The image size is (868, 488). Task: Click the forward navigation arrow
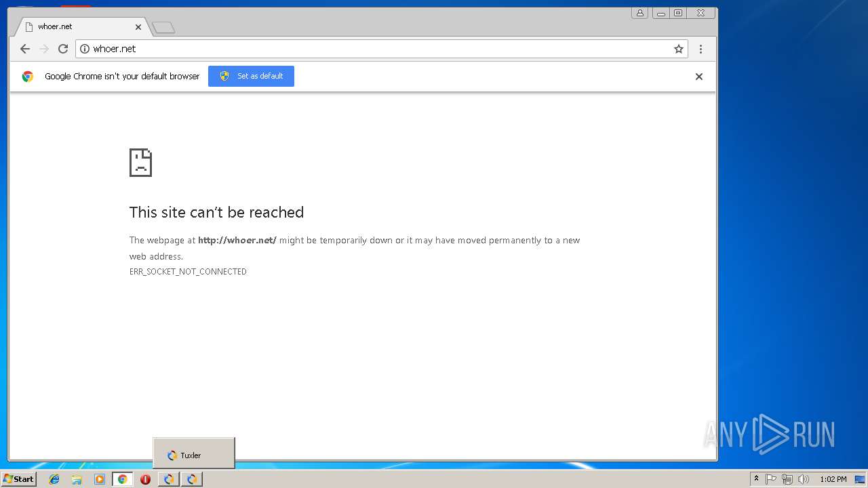tap(44, 49)
